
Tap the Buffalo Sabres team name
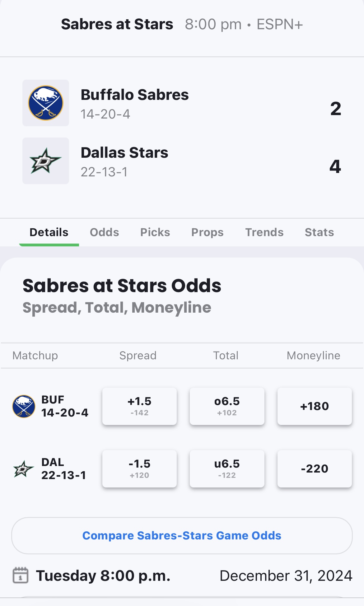click(x=135, y=95)
